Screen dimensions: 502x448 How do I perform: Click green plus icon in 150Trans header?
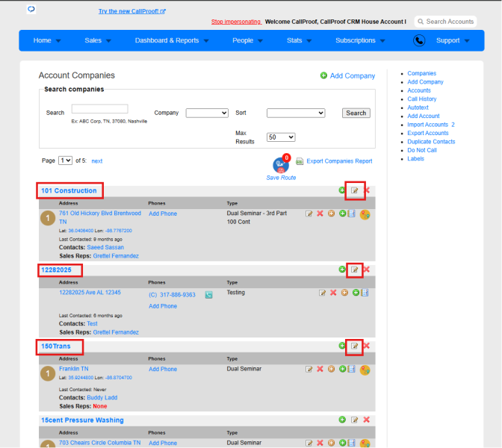click(342, 346)
